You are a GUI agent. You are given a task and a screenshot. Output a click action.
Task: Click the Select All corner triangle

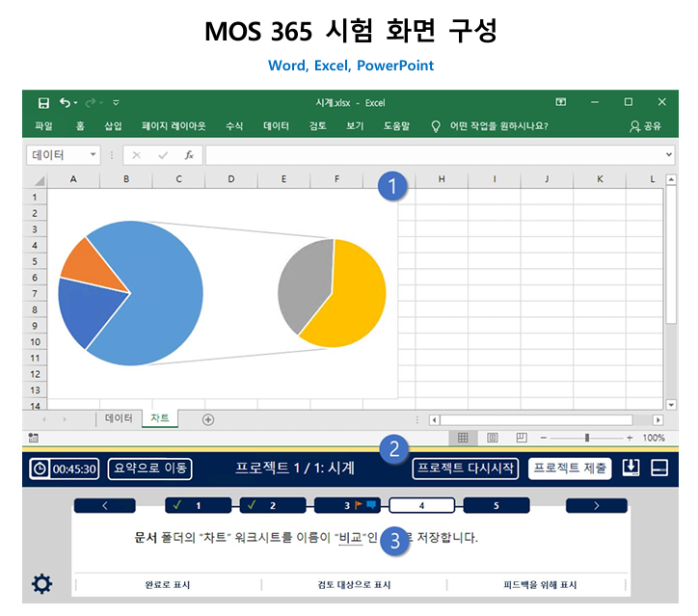pyautogui.click(x=40, y=180)
